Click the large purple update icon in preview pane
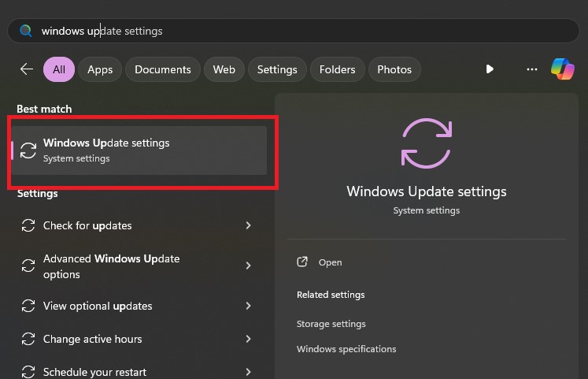Screen dimensions: 588x379 [427, 143]
